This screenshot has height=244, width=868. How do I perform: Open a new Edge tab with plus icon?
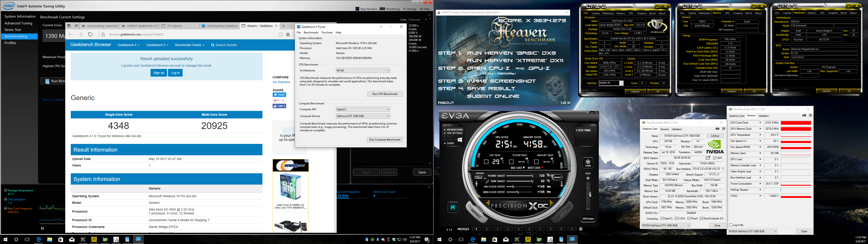point(283,26)
